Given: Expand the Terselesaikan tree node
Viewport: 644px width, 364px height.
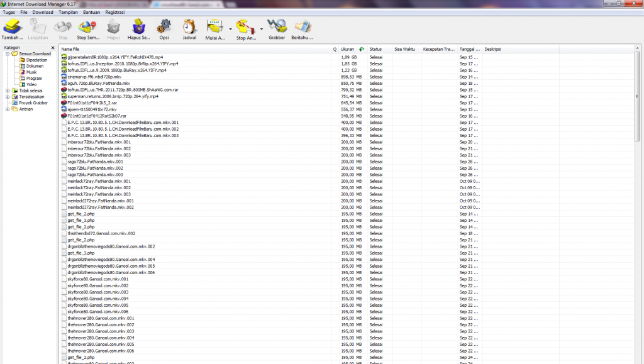Looking at the screenshot, I should click(x=8, y=97).
